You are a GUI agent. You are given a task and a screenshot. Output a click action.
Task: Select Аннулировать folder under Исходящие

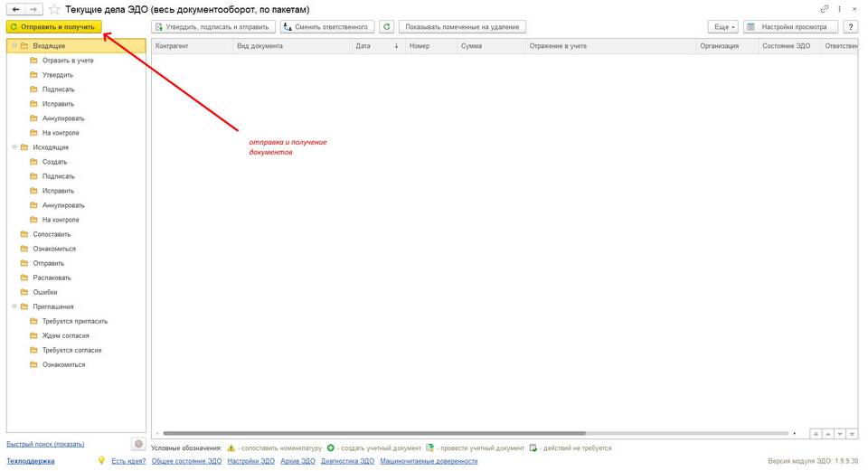tap(63, 205)
